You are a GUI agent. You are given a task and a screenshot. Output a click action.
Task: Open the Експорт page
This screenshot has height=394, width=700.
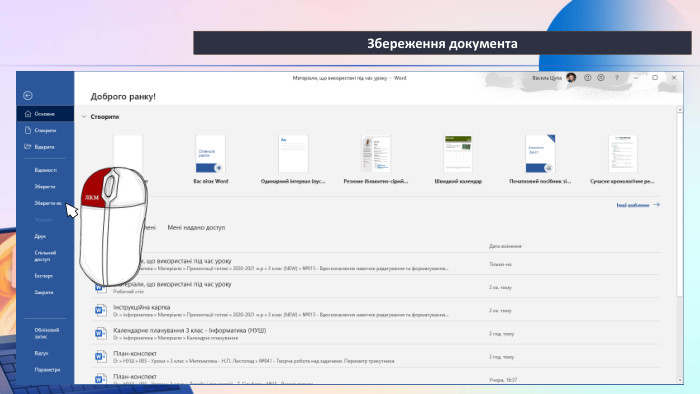tap(43, 276)
